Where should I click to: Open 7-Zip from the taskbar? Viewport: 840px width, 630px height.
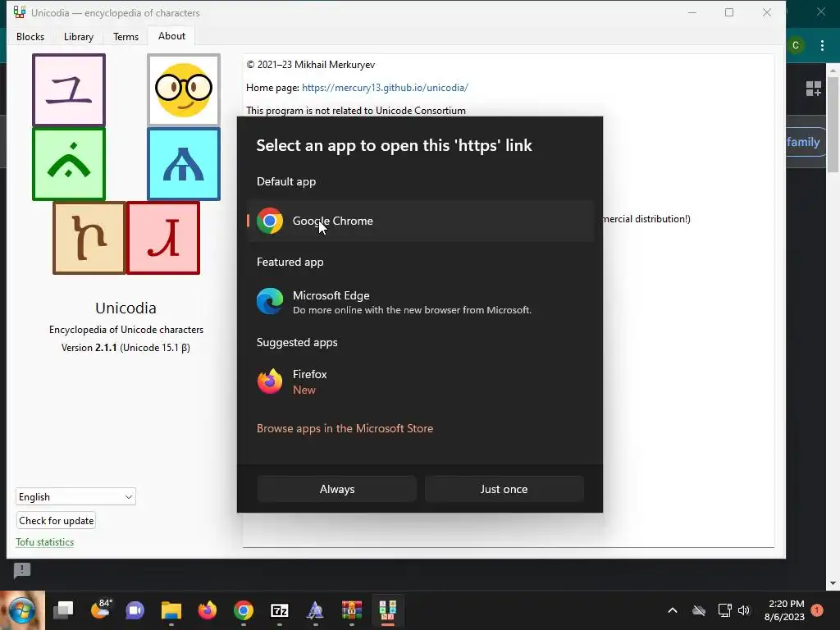(x=280, y=610)
